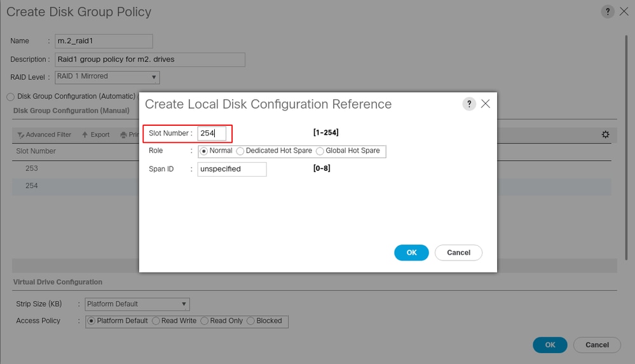Open help for Create Local Disk dialog
This screenshot has height=364, width=635.
[x=469, y=104]
